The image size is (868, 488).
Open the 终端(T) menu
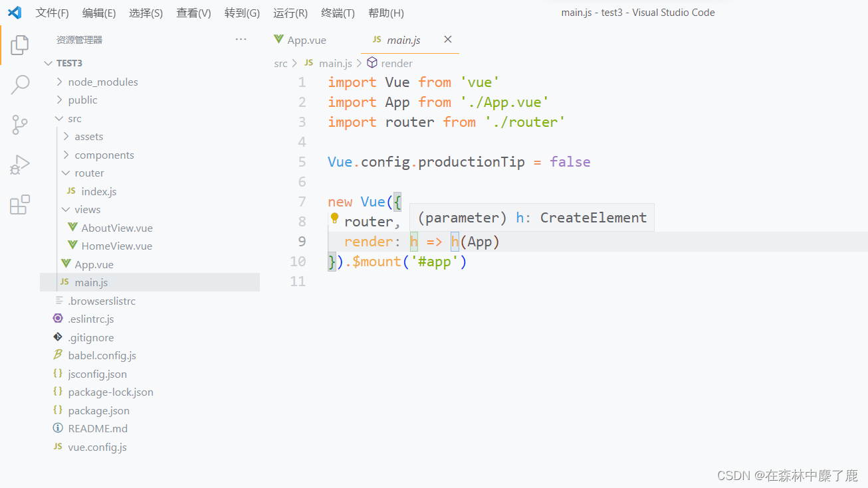338,13
